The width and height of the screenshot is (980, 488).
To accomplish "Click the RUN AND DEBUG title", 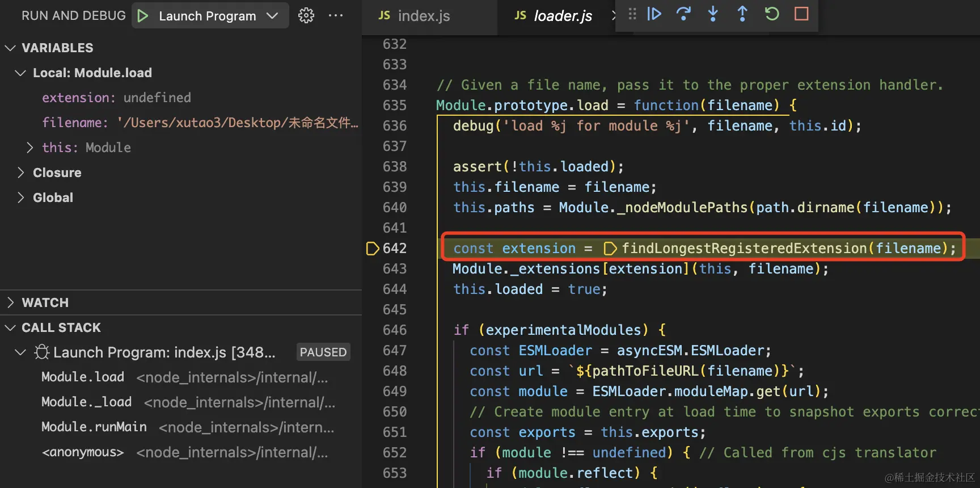I will [x=74, y=16].
